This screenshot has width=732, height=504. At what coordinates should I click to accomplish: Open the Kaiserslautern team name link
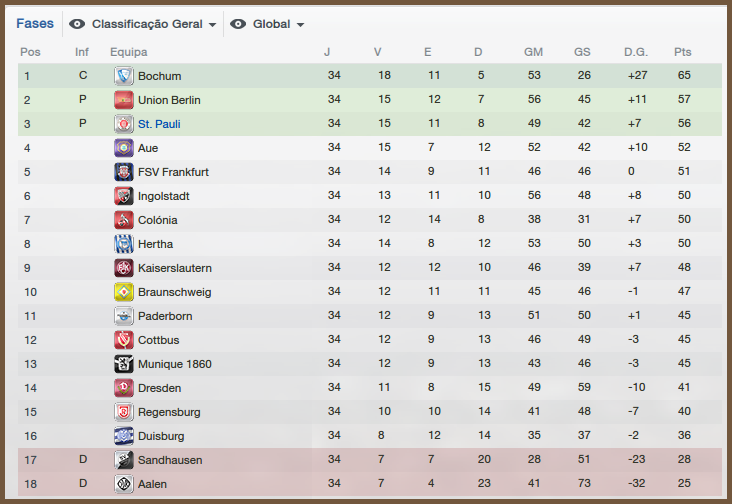173,268
